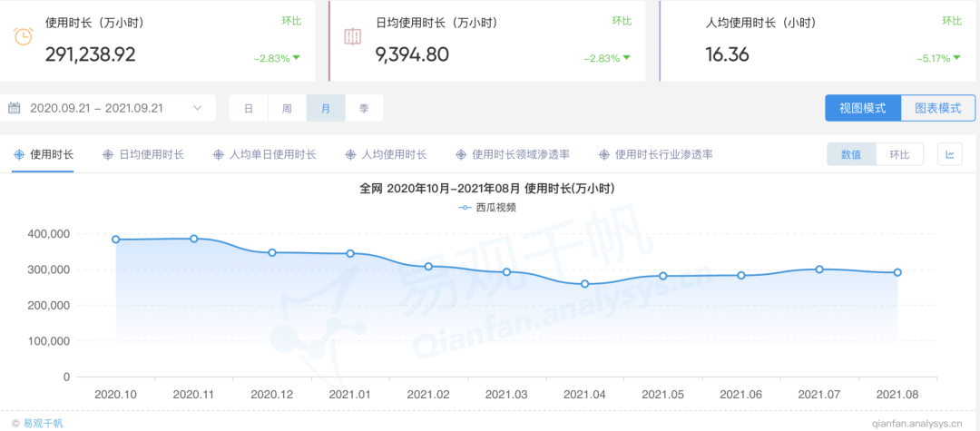The width and height of the screenshot is (980, 431).
Task: Open the 日均使用时长 tab
Action: tap(143, 154)
